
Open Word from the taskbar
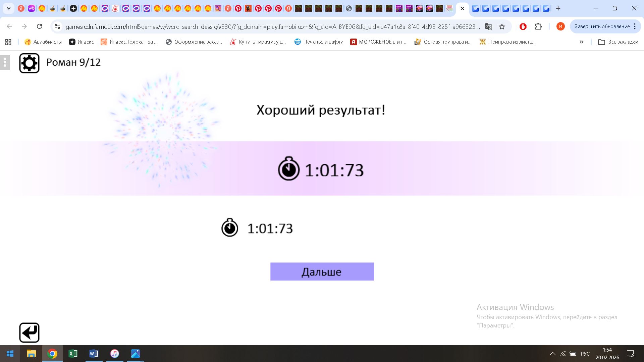pos(94,354)
